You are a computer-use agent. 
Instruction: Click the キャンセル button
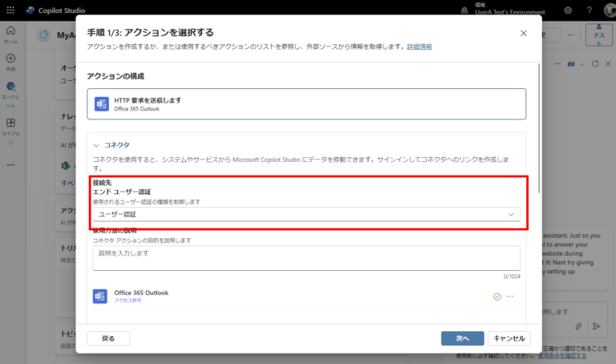[x=509, y=338]
